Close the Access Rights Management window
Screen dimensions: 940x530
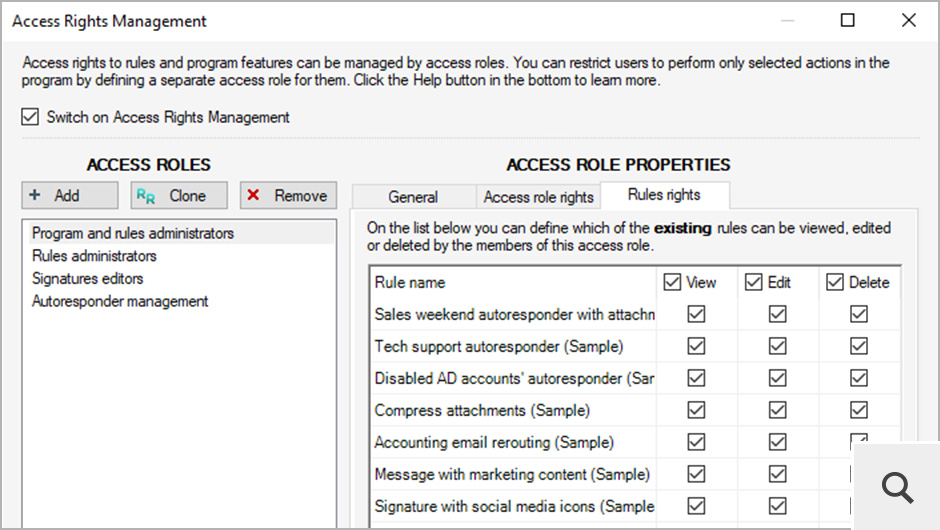(x=909, y=20)
